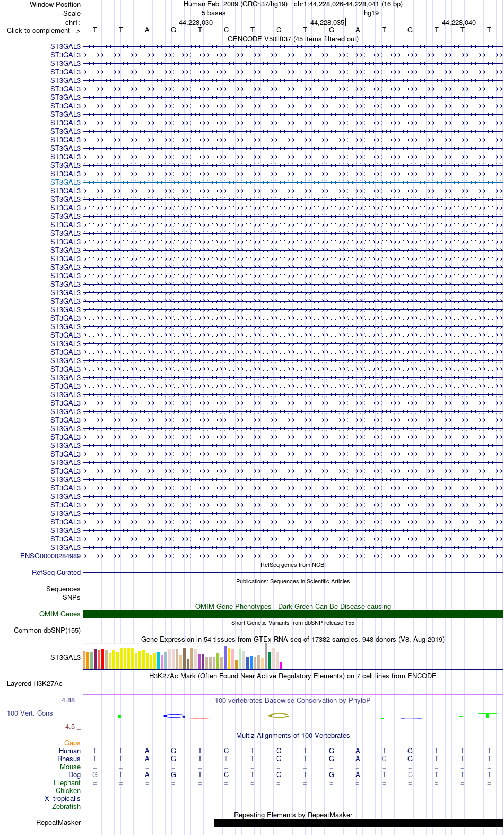Click the 44,228,035 position marker
The height and width of the screenshot is (835, 504).
point(327,22)
